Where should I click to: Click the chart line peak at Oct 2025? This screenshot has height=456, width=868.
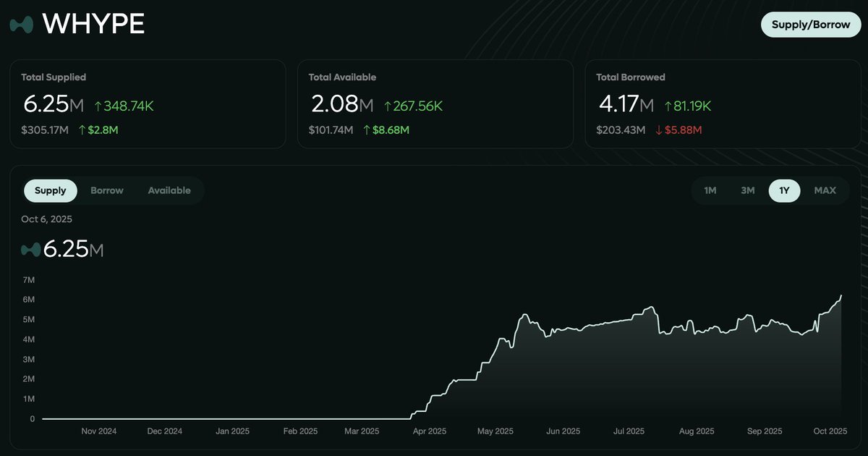pos(841,295)
